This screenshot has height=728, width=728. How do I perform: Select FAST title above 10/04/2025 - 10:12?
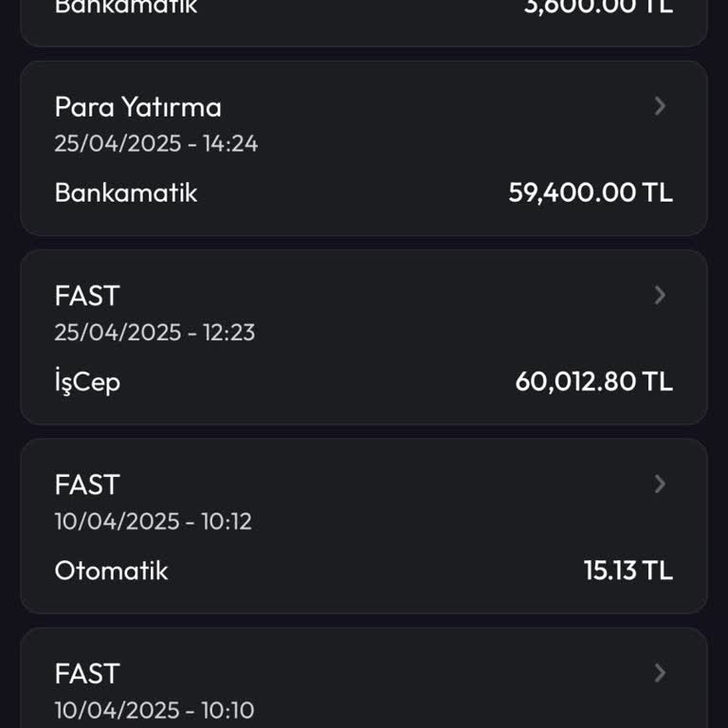pos(87,484)
